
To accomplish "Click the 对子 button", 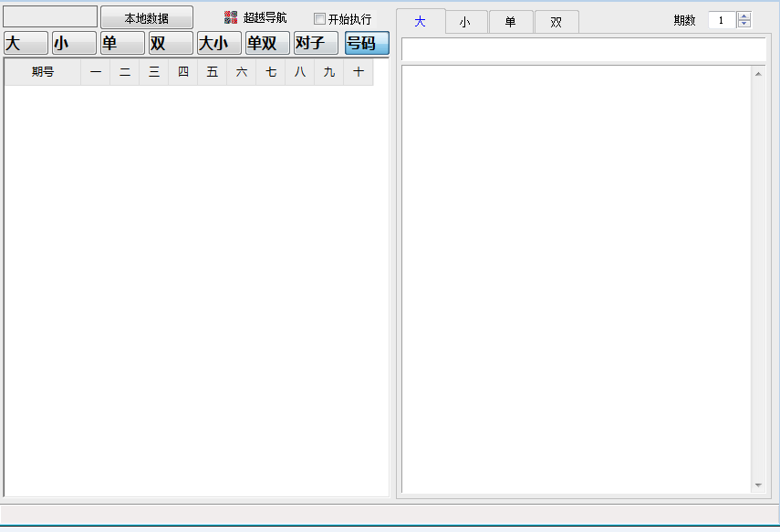I will pyautogui.click(x=316, y=43).
